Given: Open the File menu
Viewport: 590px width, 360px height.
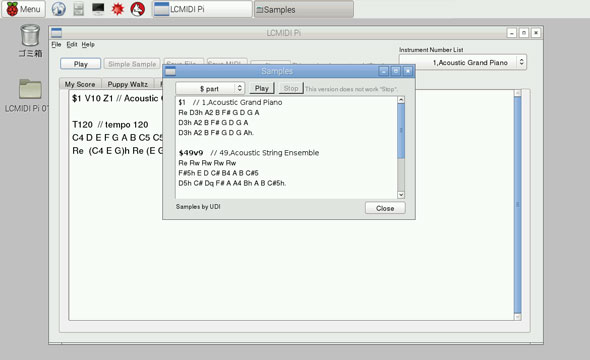Looking at the screenshot, I should point(56,44).
